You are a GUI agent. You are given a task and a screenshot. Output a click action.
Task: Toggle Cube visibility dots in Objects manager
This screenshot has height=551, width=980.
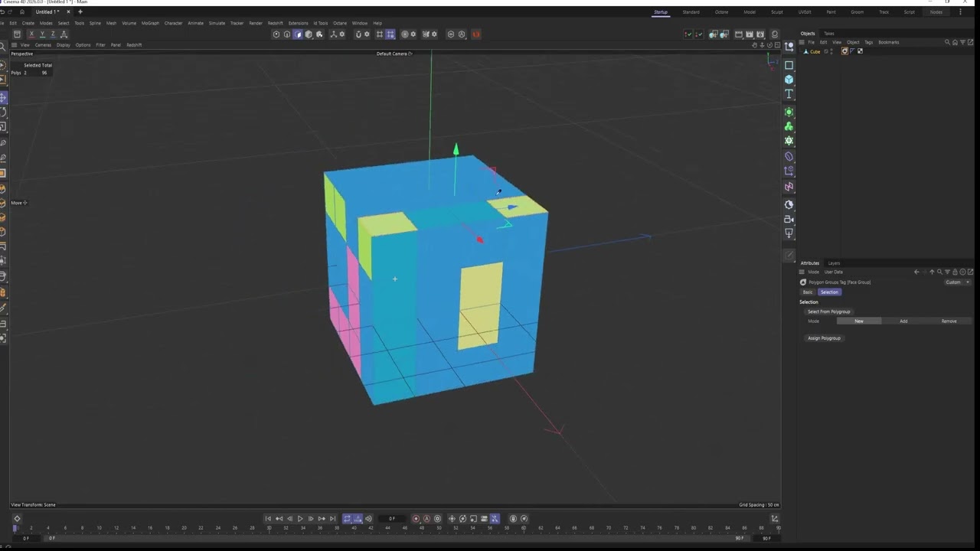click(x=831, y=51)
